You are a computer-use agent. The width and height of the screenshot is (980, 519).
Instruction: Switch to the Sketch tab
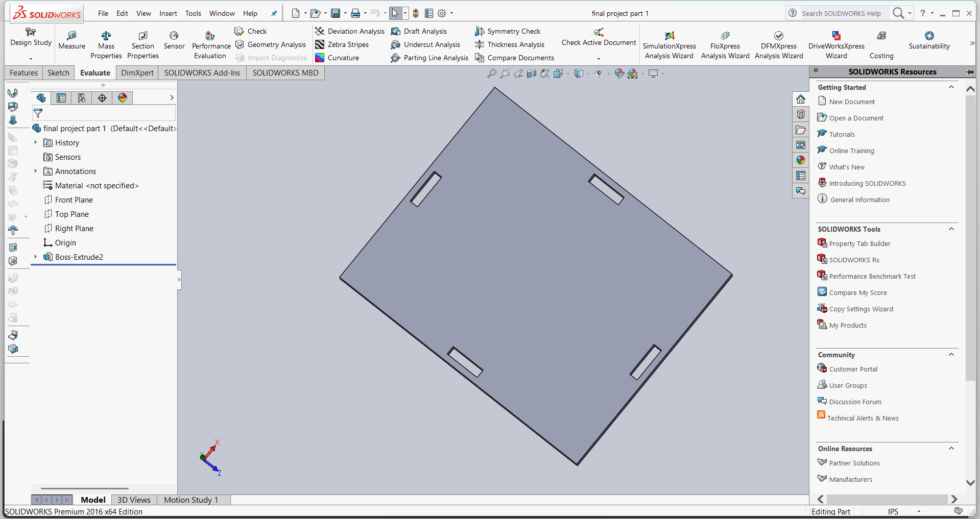coord(58,73)
